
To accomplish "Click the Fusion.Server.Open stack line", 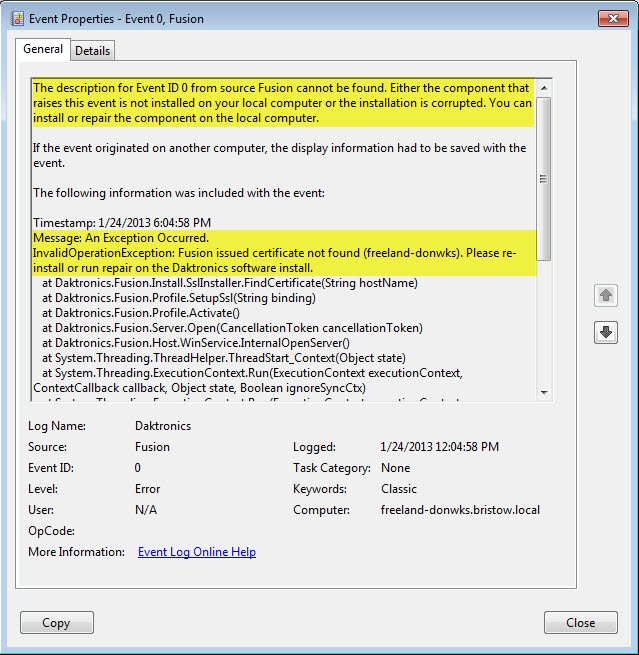I will point(232,328).
